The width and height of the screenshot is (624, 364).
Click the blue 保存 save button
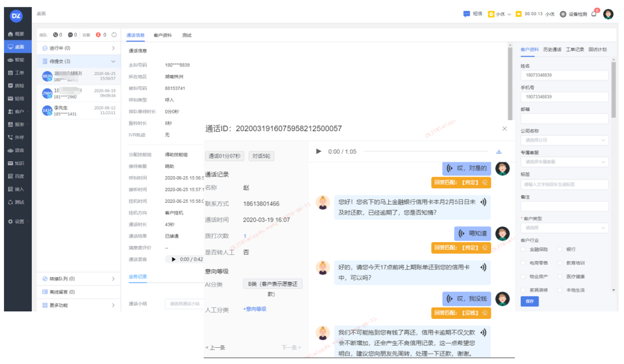[529, 301]
